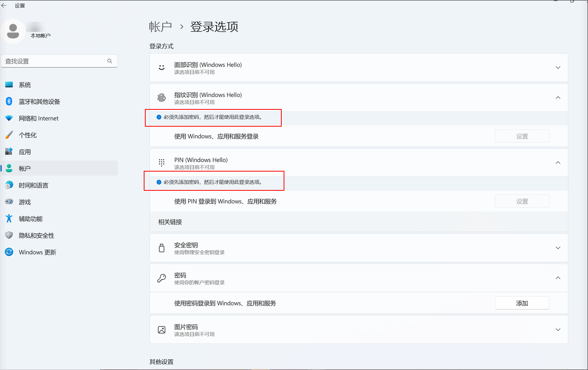The image size is (588, 370).
Task: Expand the 安全密钥 section
Action: pyautogui.click(x=558, y=248)
